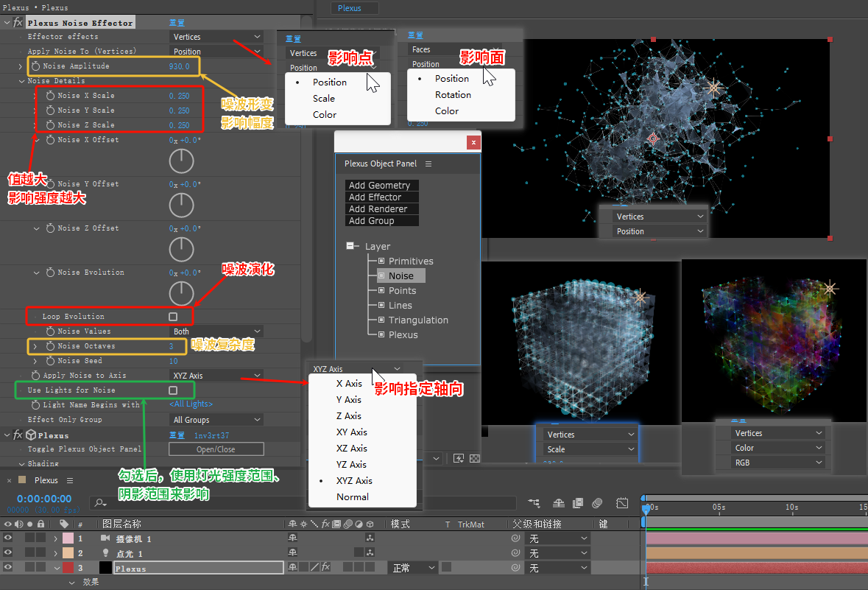Click the light bulb icon of layer 点光 1
The image size is (868, 590).
(x=105, y=553)
